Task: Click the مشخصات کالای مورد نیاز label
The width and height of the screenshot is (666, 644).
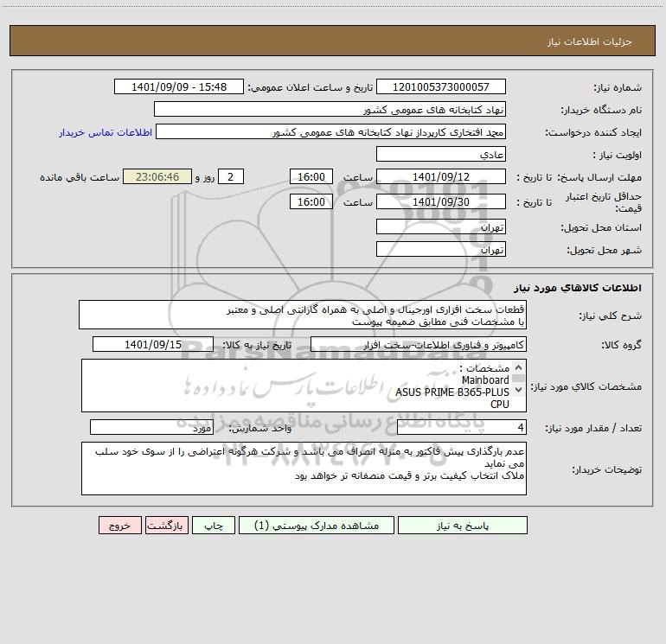Action: 586,386
